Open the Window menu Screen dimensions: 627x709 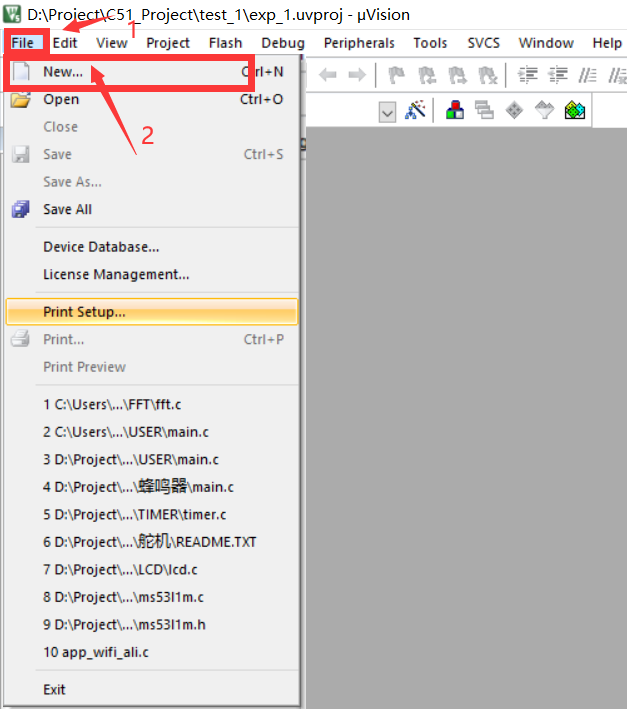point(546,43)
